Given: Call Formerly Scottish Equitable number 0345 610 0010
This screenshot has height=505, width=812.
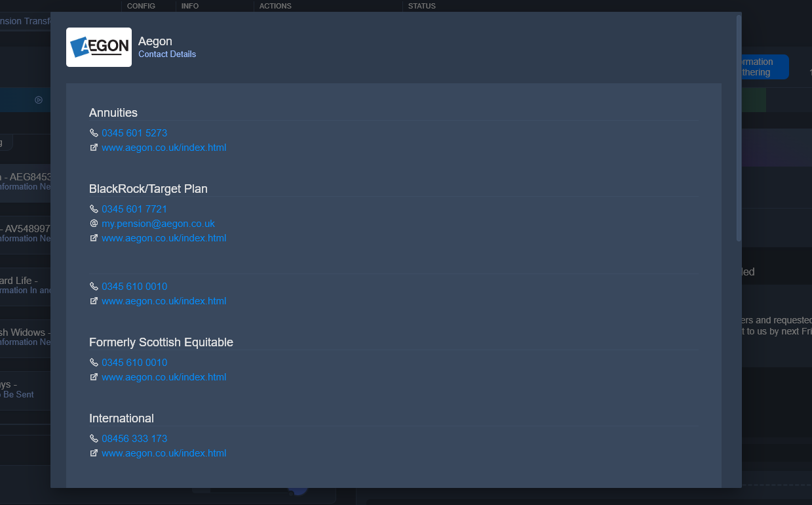Looking at the screenshot, I should click(x=134, y=363).
